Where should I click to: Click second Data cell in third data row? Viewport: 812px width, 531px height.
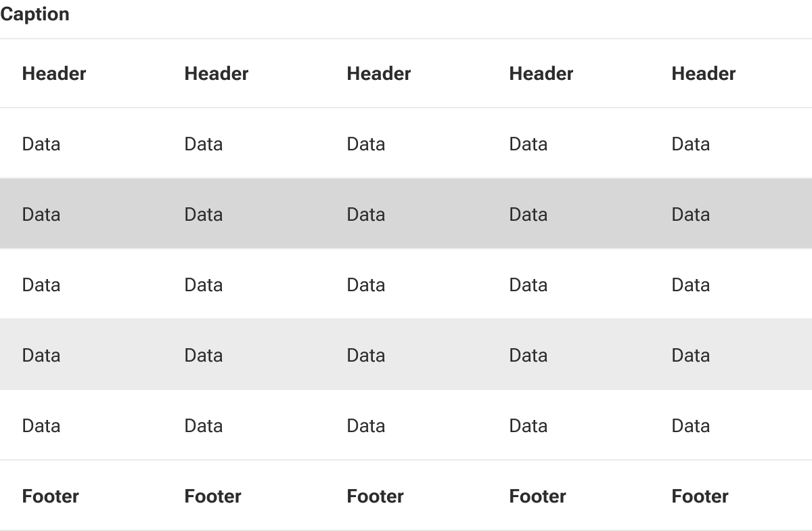click(x=244, y=284)
